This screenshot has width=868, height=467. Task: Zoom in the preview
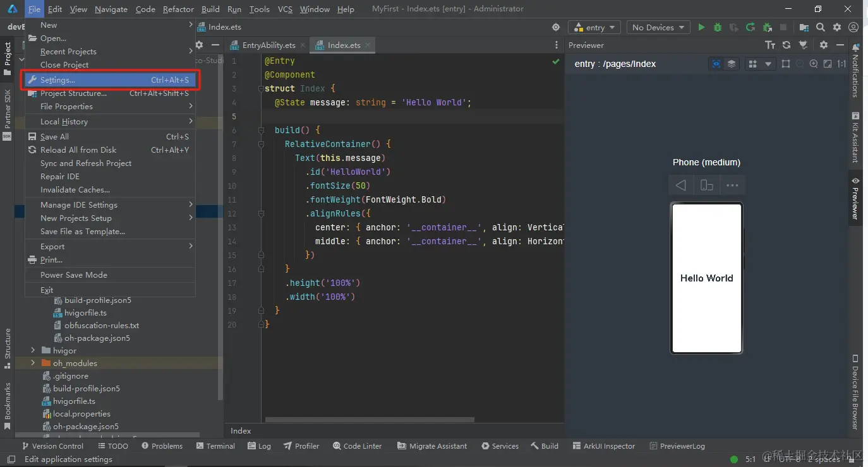pos(814,64)
